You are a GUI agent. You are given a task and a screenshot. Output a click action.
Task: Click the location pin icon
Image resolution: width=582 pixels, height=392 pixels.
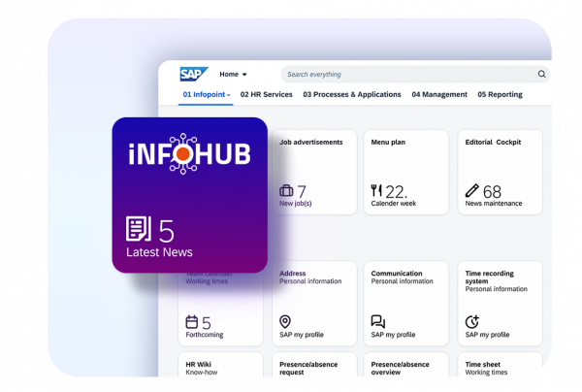click(285, 321)
